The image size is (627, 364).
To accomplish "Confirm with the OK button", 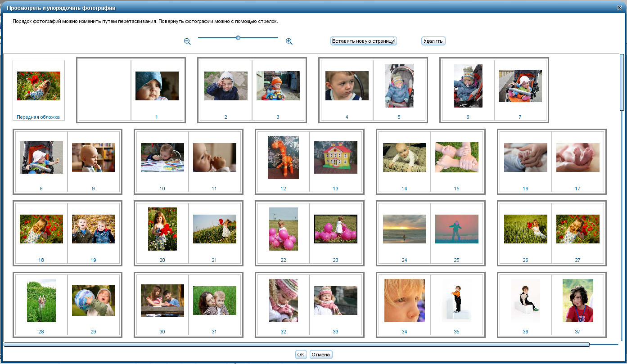I will [301, 355].
